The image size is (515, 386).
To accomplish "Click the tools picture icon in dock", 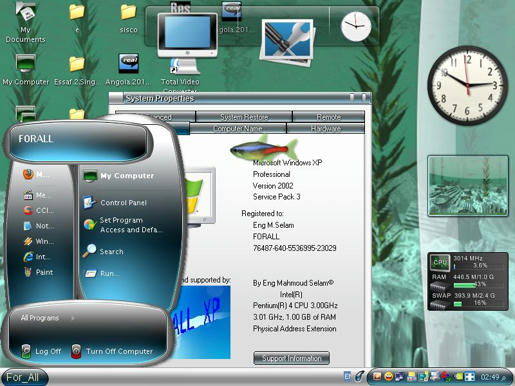I will click(287, 42).
